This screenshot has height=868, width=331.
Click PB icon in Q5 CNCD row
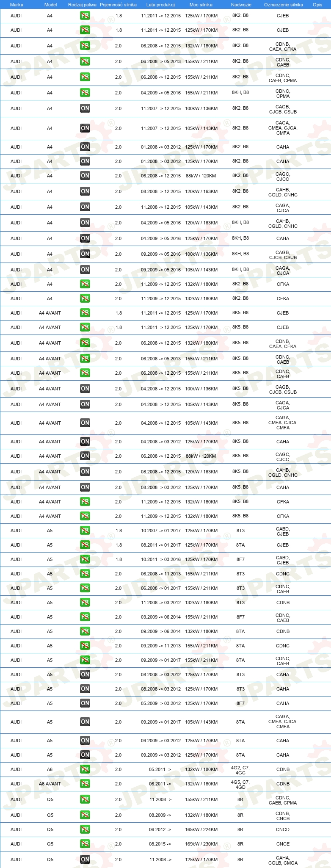click(x=85, y=829)
